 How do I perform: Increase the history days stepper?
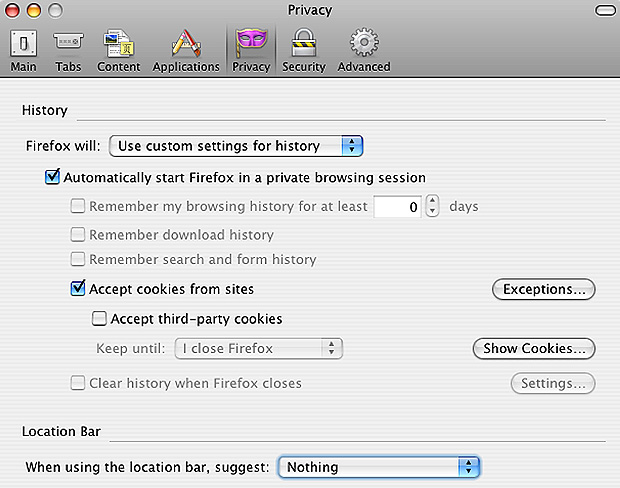point(433,201)
